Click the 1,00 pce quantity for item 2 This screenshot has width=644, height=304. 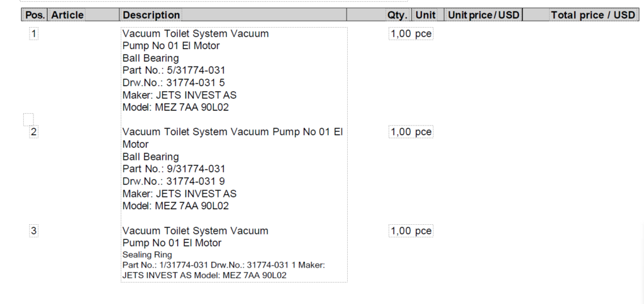click(411, 132)
